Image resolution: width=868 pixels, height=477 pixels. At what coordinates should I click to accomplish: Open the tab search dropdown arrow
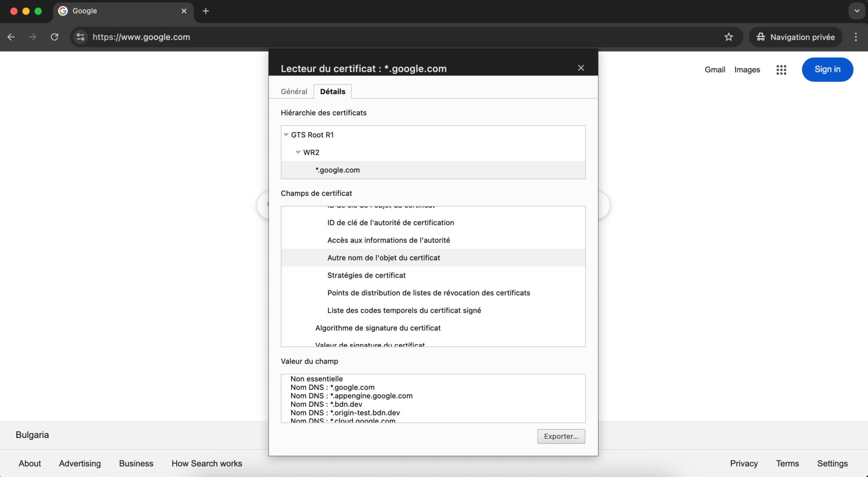coord(857,11)
